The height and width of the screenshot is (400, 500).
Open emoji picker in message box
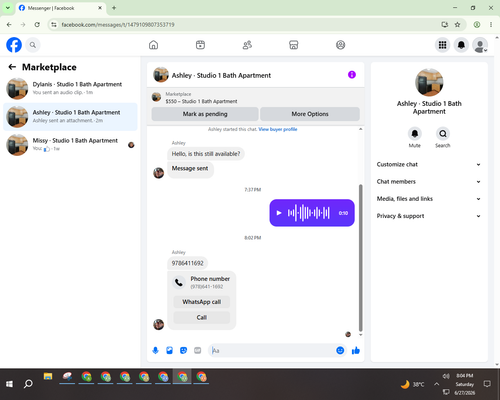pos(340,350)
